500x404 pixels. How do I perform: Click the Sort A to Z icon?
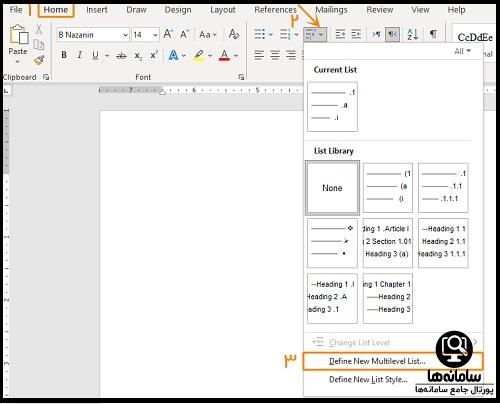pyautogui.click(x=413, y=34)
